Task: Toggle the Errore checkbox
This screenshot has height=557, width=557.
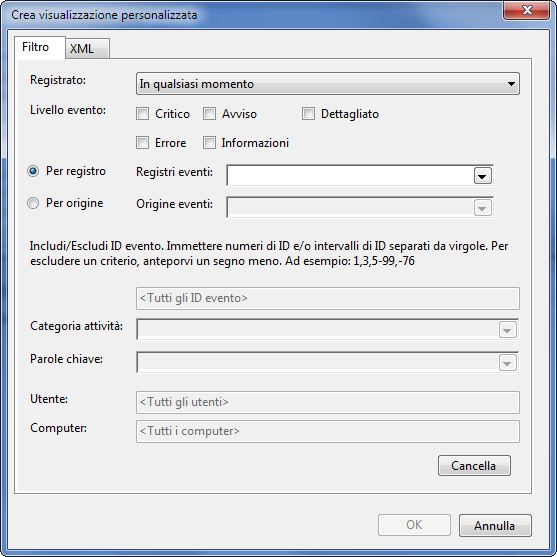Action: tap(142, 143)
